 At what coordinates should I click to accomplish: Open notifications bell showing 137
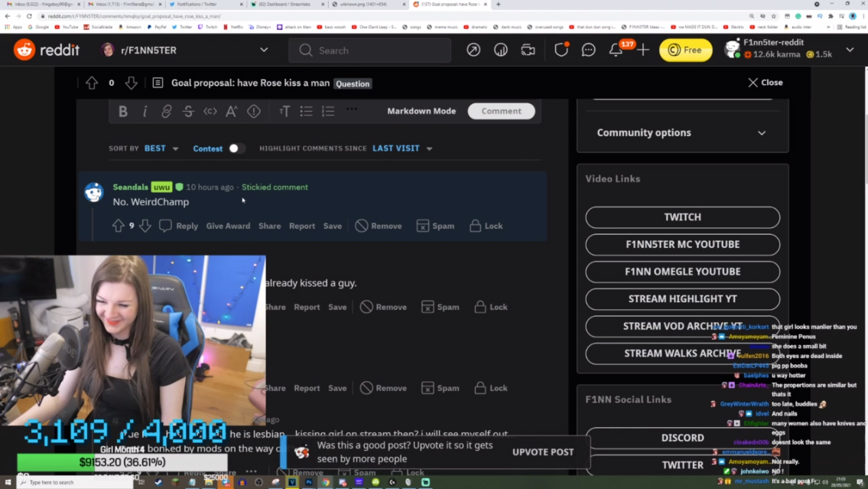pos(616,50)
